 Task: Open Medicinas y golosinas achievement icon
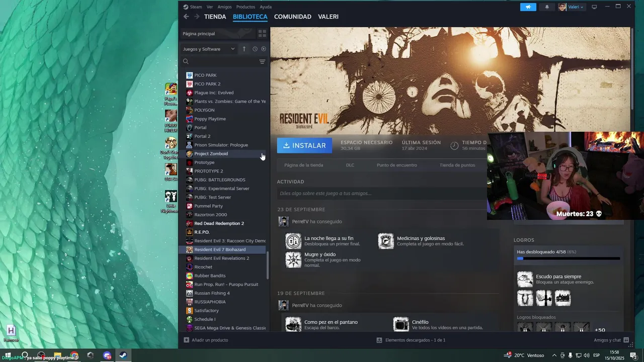[386, 241]
